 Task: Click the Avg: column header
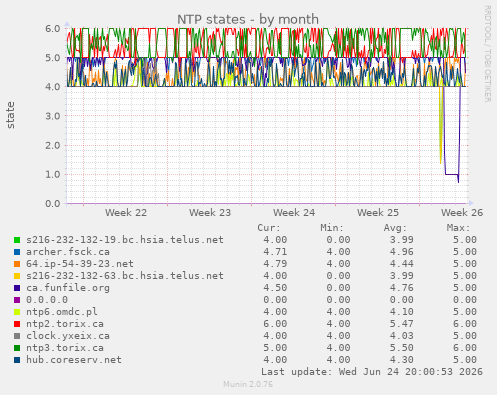coord(395,228)
